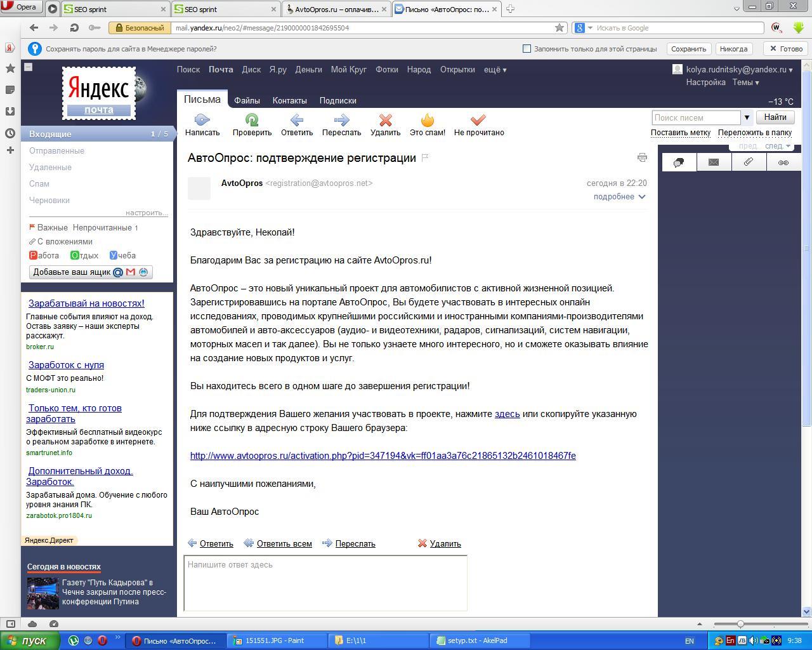812x650 pixels.
Task: Enable 'Запомнить только для этой страницы' checkbox
Action: (527, 49)
